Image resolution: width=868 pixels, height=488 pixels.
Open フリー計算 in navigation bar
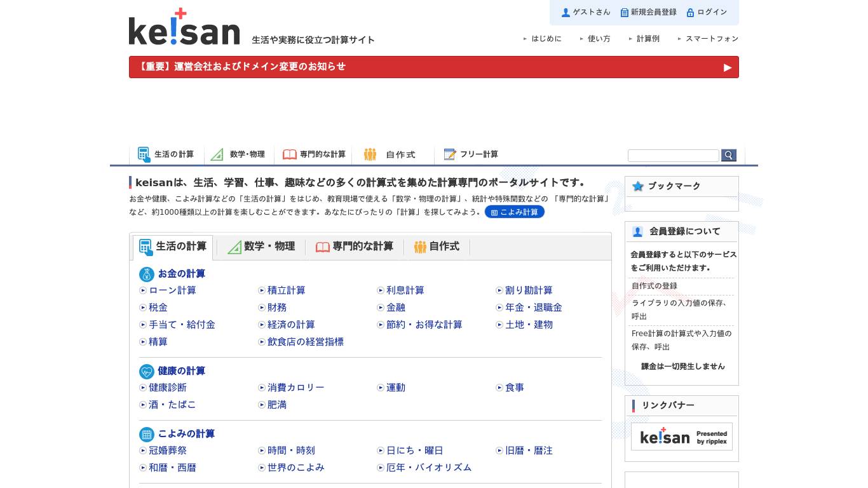pos(471,154)
